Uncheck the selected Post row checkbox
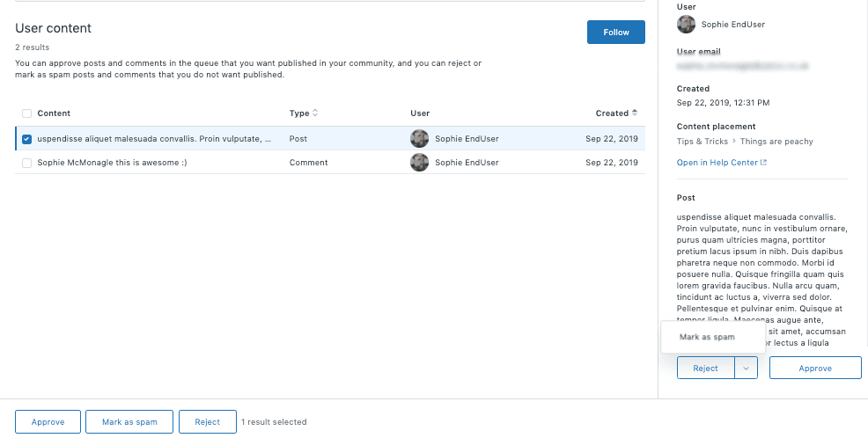Viewport: 868px width, 438px height. (26, 139)
